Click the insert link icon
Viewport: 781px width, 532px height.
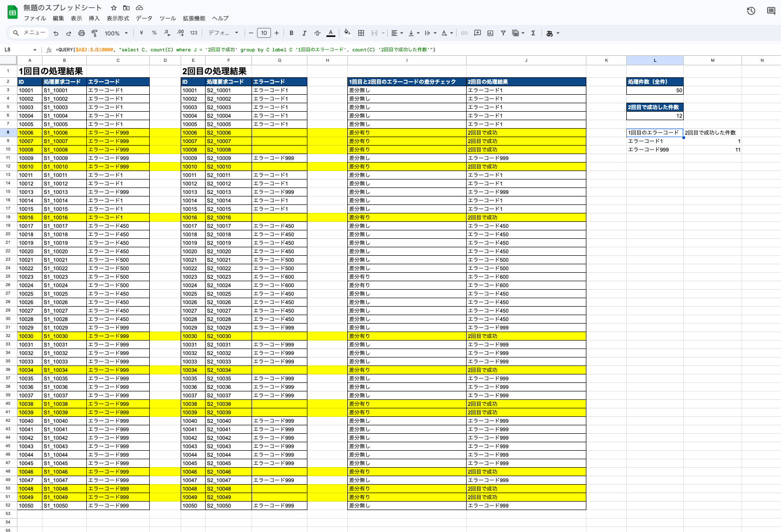click(464, 33)
